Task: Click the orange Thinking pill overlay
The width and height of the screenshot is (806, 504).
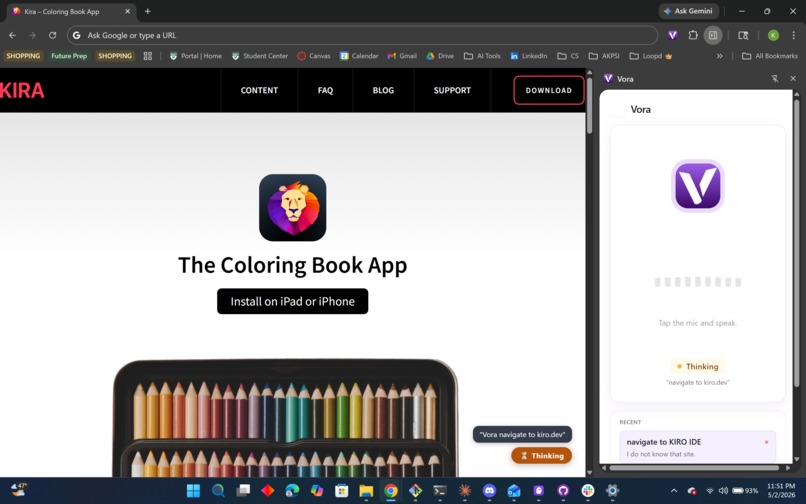Action: coord(541,455)
